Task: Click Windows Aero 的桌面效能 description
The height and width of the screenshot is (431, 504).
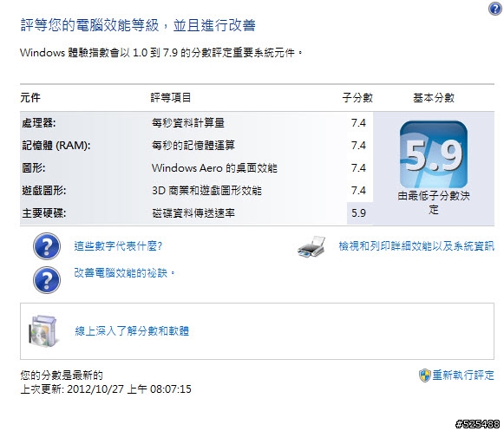Action: [x=214, y=167]
